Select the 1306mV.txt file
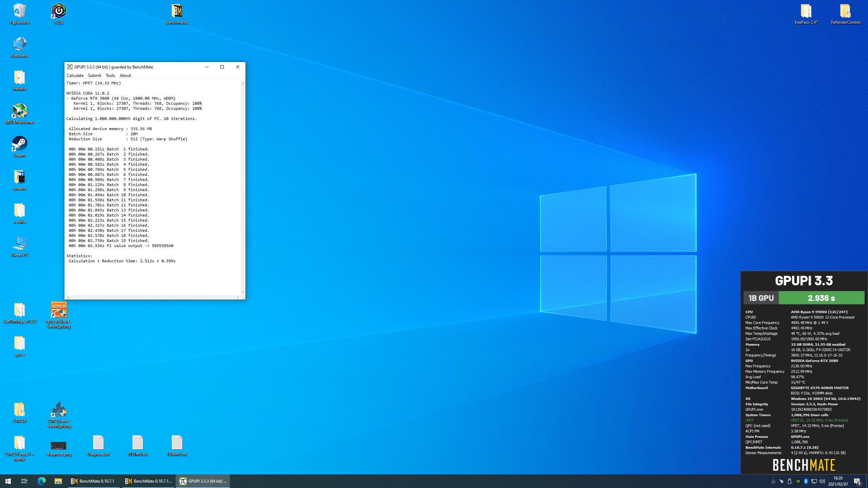The height and width of the screenshot is (488, 868). (177, 445)
